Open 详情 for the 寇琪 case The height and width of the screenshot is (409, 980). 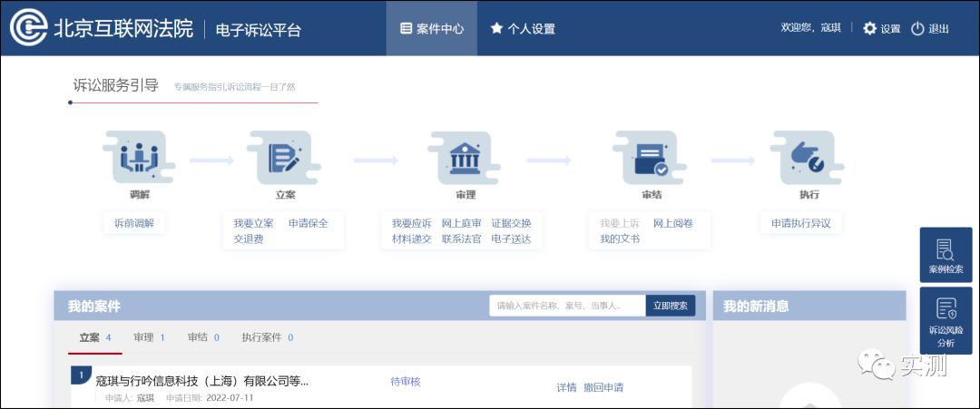[566, 387]
